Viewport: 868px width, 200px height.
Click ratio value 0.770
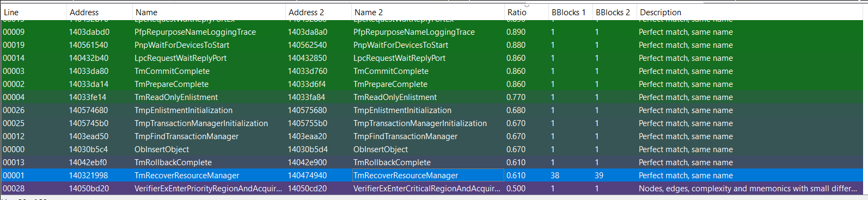[516, 97]
